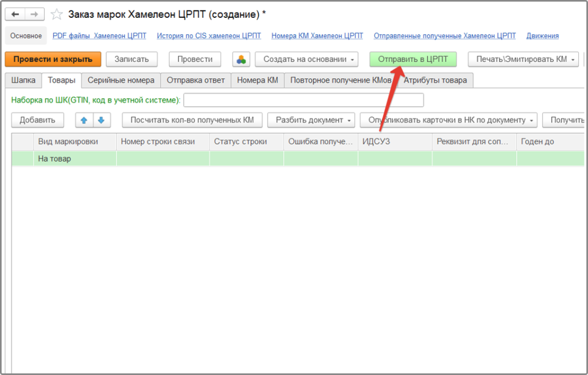The height and width of the screenshot is (375, 588).
Task: Click Добавить to add a new row
Action: [x=37, y=120]
